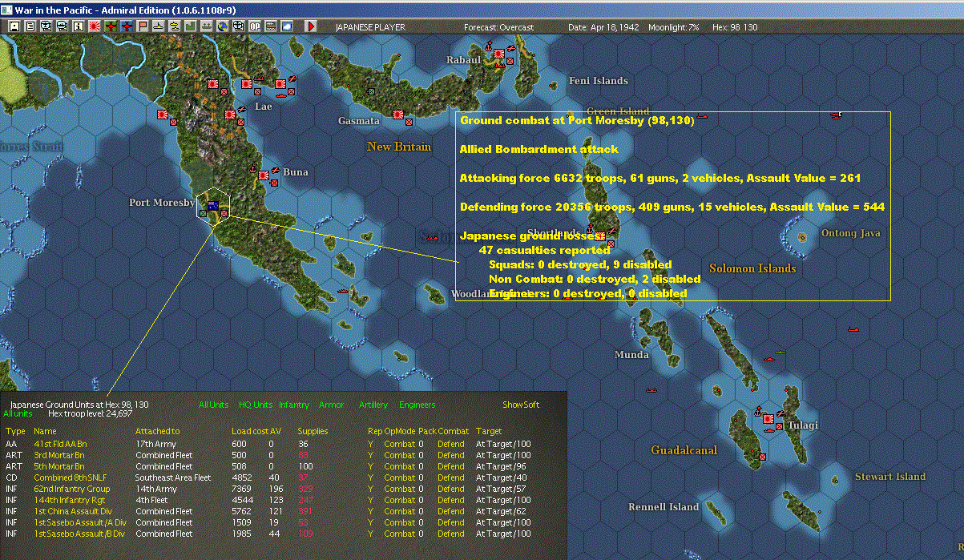The height and width of the screenshot is (560, 964).
Task: Click the orange flag toolbar icon
Action: click(x=143, y=26)
